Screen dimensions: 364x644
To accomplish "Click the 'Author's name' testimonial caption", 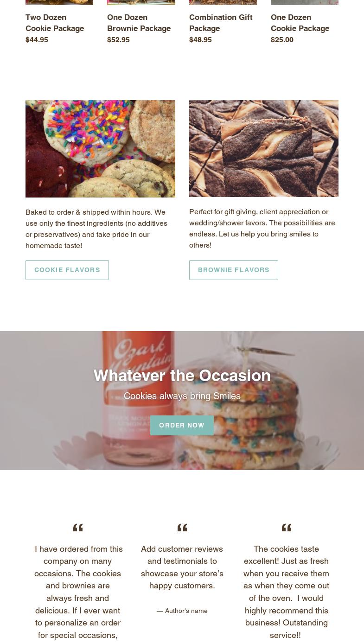I will coord(182,611).
